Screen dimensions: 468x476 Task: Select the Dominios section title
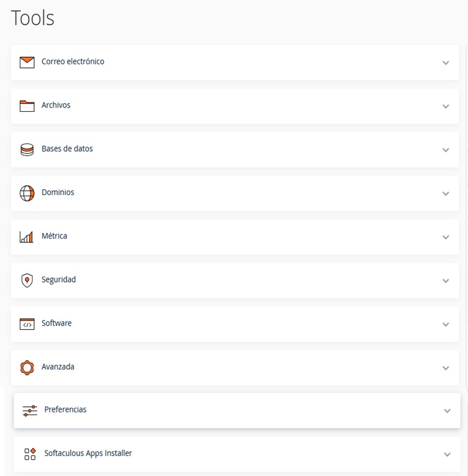(58, 192)
